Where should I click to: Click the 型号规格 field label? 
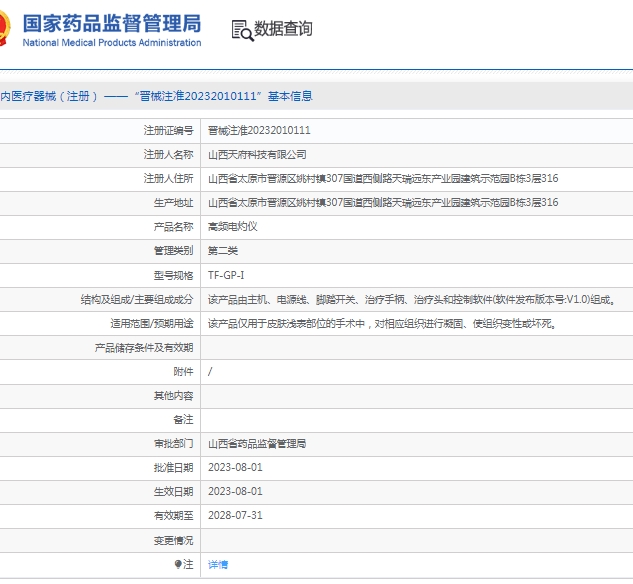click(174, 275)
